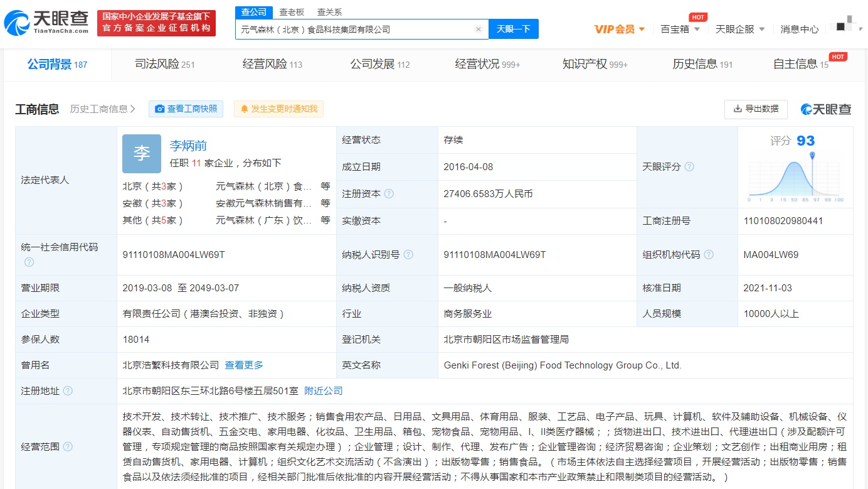View the 查看工商快照 snapshot button

[x=186, y=109]
